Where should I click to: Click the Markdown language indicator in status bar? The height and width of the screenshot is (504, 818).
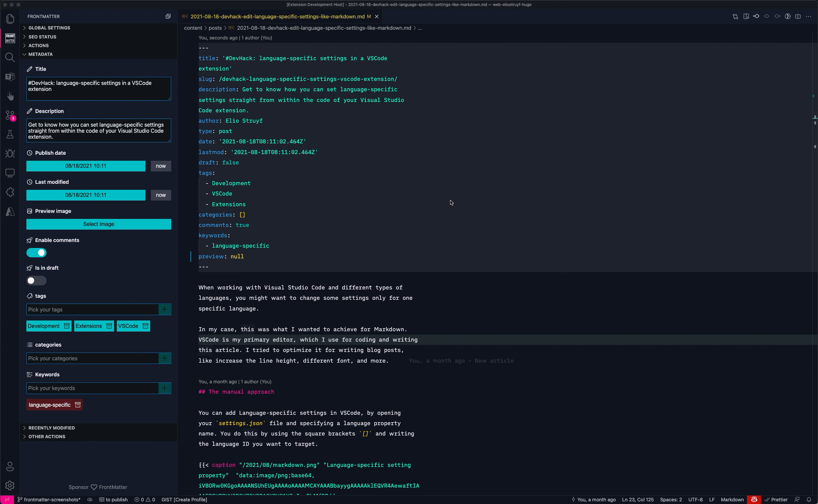click(732, 499)
